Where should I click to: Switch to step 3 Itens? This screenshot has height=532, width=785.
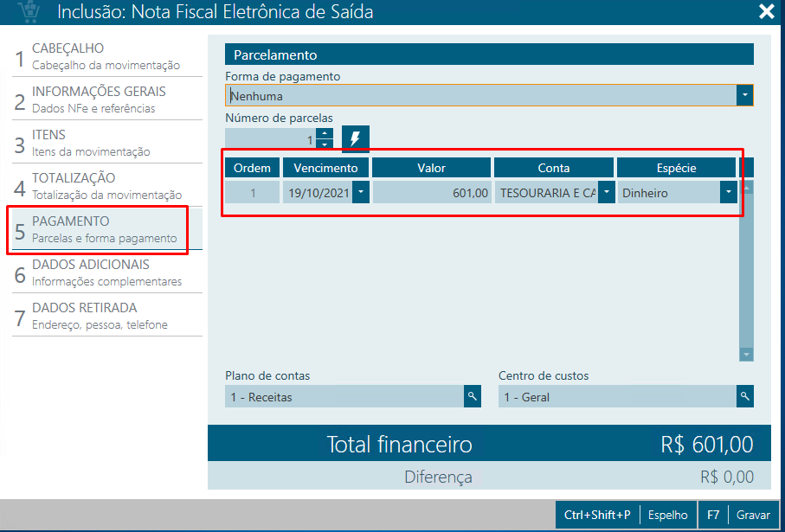[x=107, y=143]
